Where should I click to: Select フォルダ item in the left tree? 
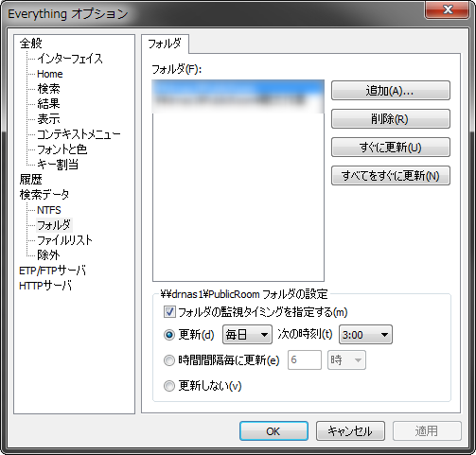point(54,225)
